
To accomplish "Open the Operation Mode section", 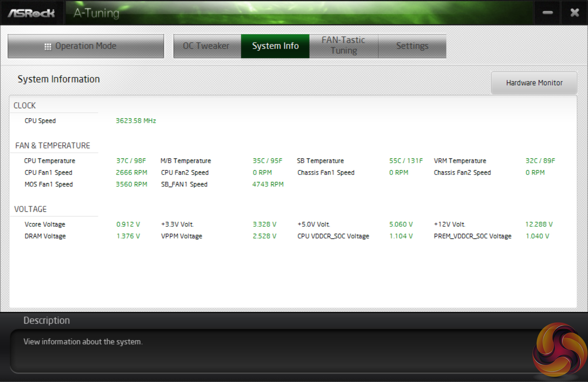I will click(86, 46).
